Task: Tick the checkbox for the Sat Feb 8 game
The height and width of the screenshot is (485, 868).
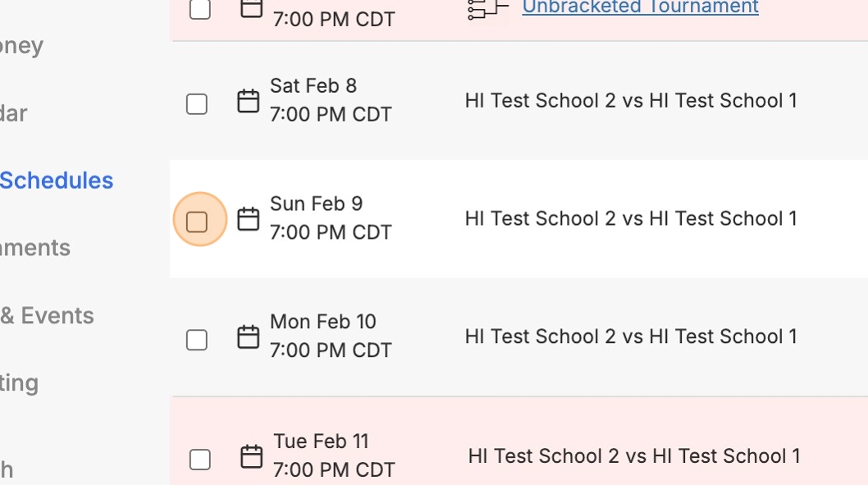Action: (x=197, y=104)
